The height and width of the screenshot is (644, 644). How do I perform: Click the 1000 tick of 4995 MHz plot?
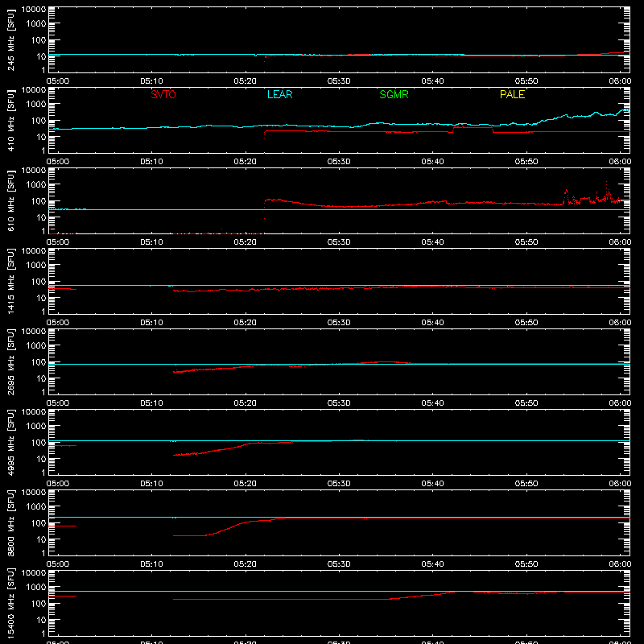(36, 426)
